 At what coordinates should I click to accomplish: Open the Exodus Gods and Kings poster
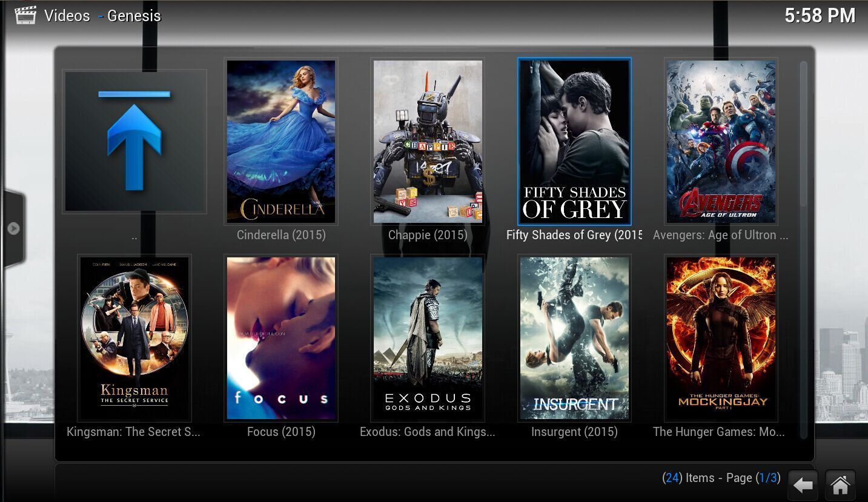[428, 338]
